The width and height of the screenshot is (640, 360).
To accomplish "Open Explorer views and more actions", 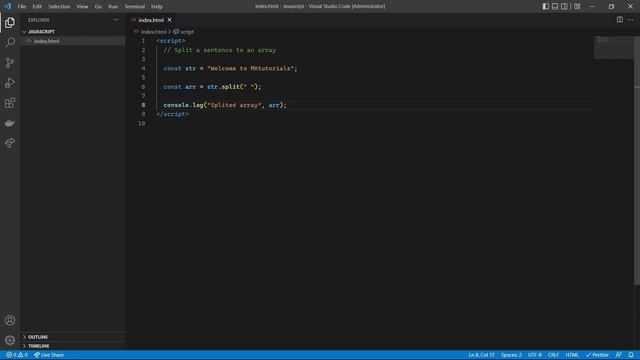I will (116, 20).
